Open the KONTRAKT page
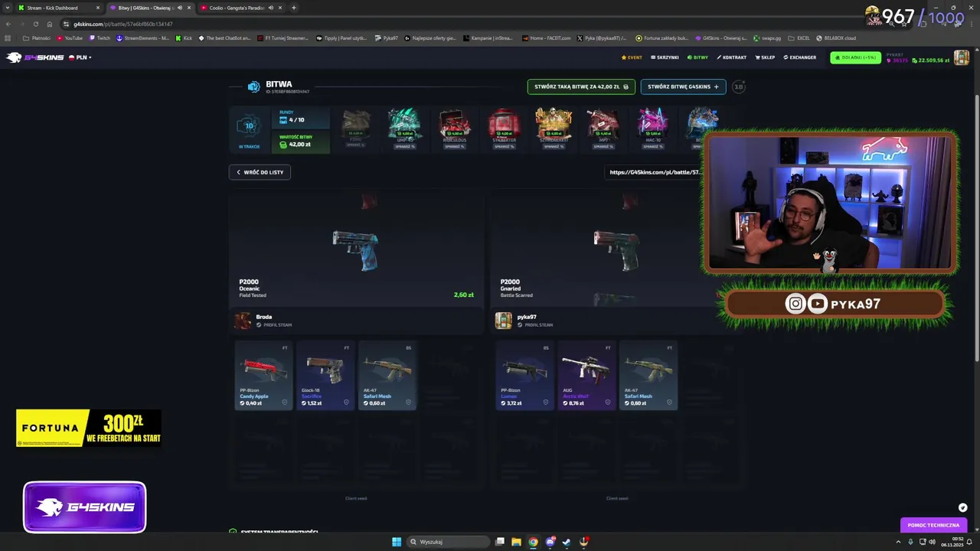 pyautogui.click(x=731, y=57)
